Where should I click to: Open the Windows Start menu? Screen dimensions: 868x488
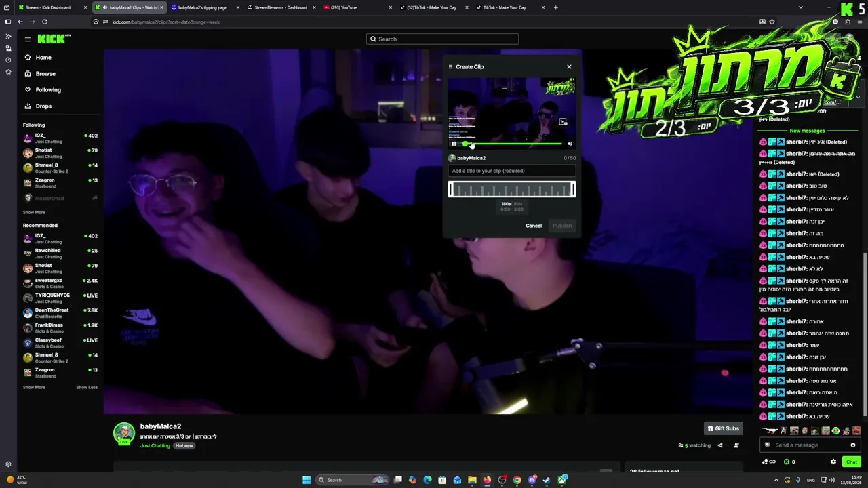click(x=307, y=480)
